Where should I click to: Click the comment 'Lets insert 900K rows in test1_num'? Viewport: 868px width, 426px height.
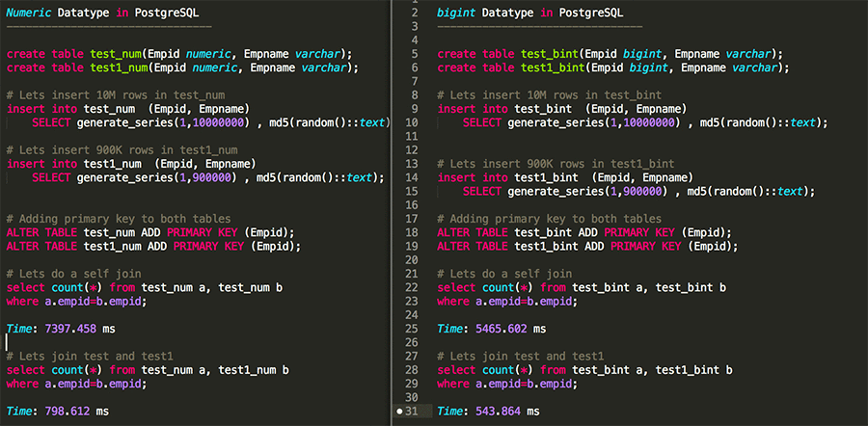pyautogui.click(x=122, y=150)
